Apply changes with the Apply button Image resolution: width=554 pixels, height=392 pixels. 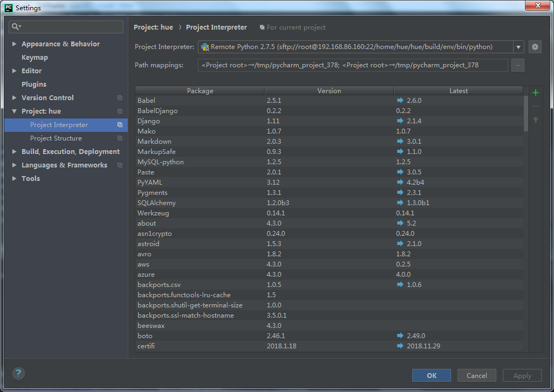(521, 375)
